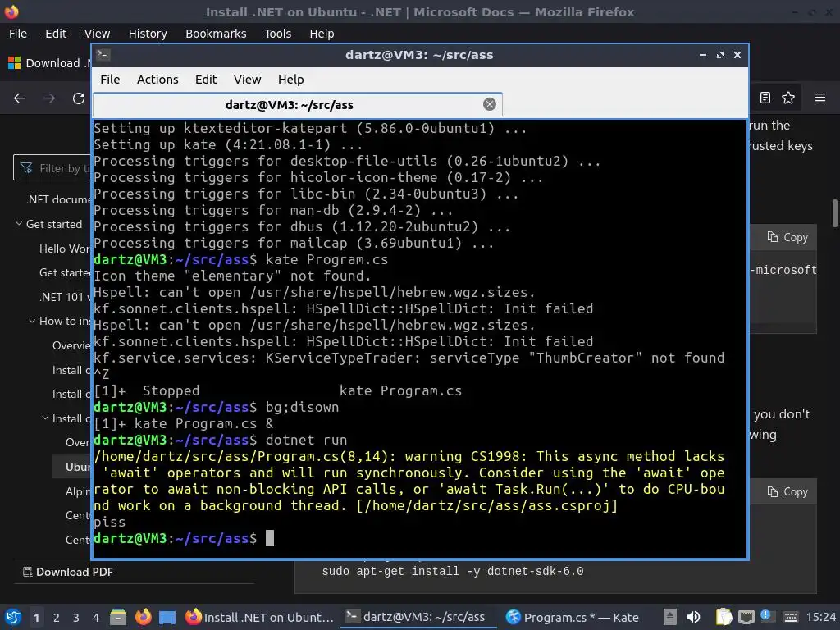
Task: Switch to workspace 3
Action: click(76, 618)
